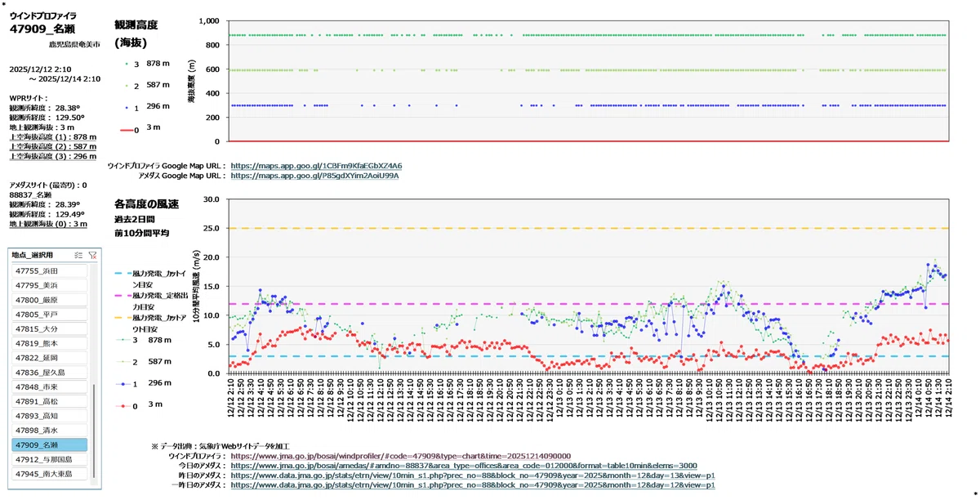Open day-before-yesterday AMeDAS link (day=12)
Viewport: 980px width, 500px height.
click(x=473, y=485)
